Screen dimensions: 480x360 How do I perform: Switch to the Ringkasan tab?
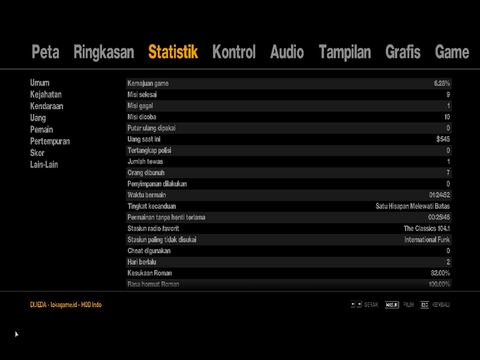pos(104,52)
